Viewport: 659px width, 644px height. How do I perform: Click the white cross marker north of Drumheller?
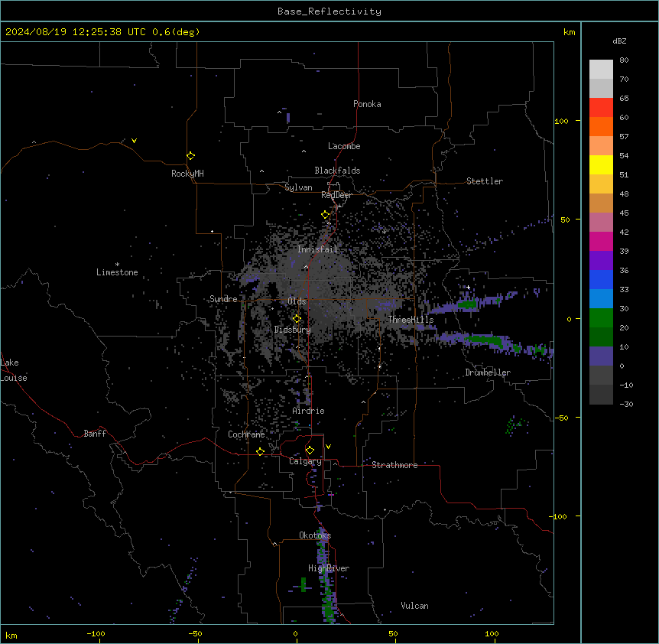tap(468, 287)
